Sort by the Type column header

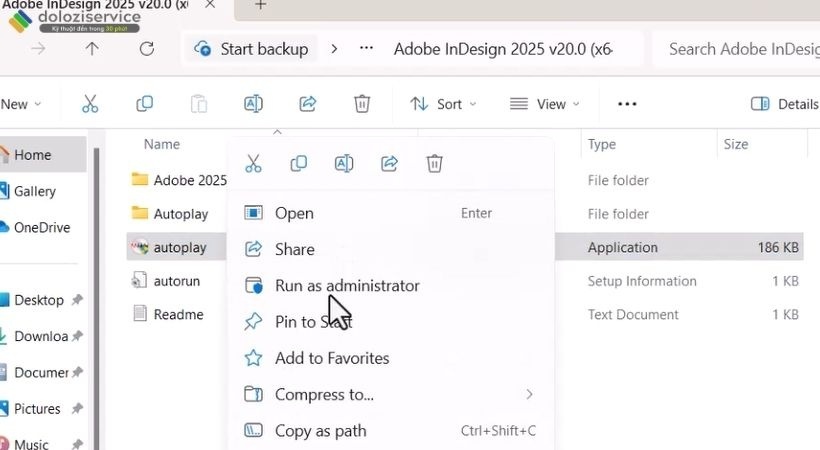(601, 144)
